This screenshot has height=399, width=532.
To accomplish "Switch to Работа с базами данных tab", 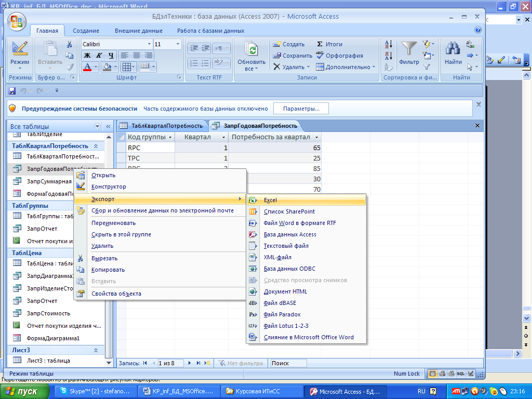I will coord(211,31).
